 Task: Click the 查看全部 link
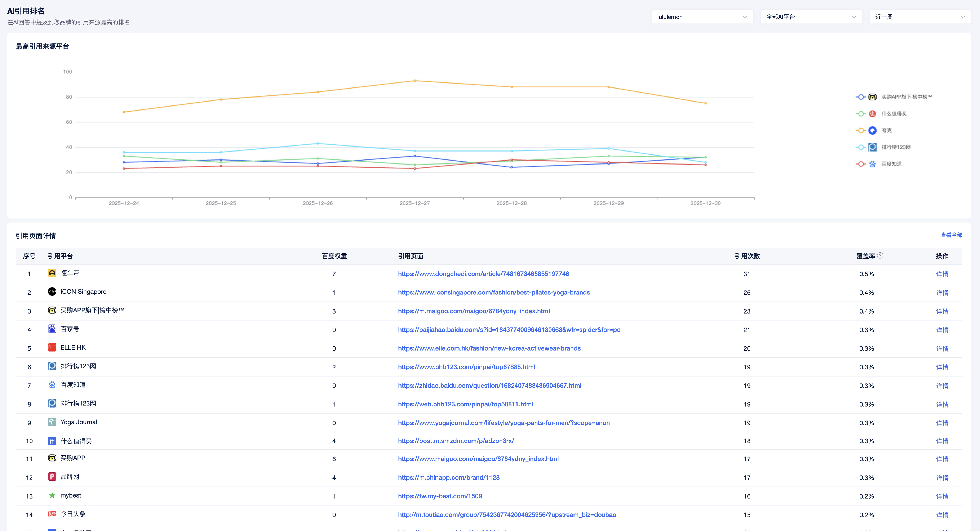(x=951, y=235)
